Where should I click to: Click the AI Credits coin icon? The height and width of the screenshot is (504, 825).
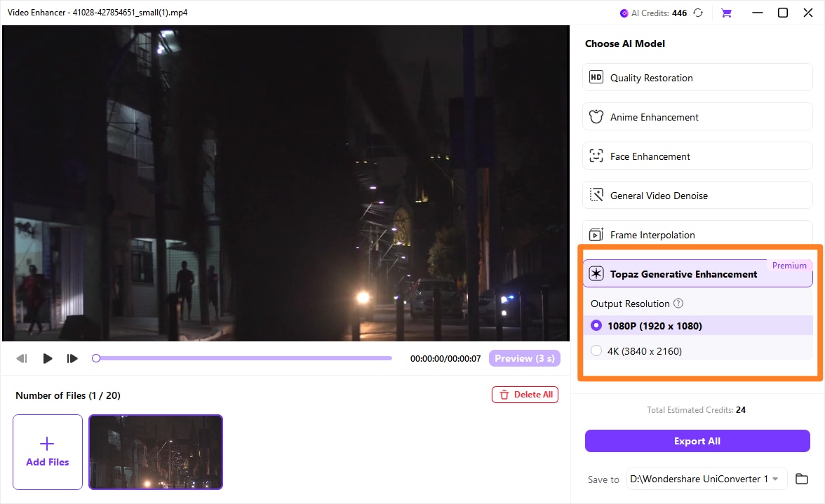[x=624, y=13]
